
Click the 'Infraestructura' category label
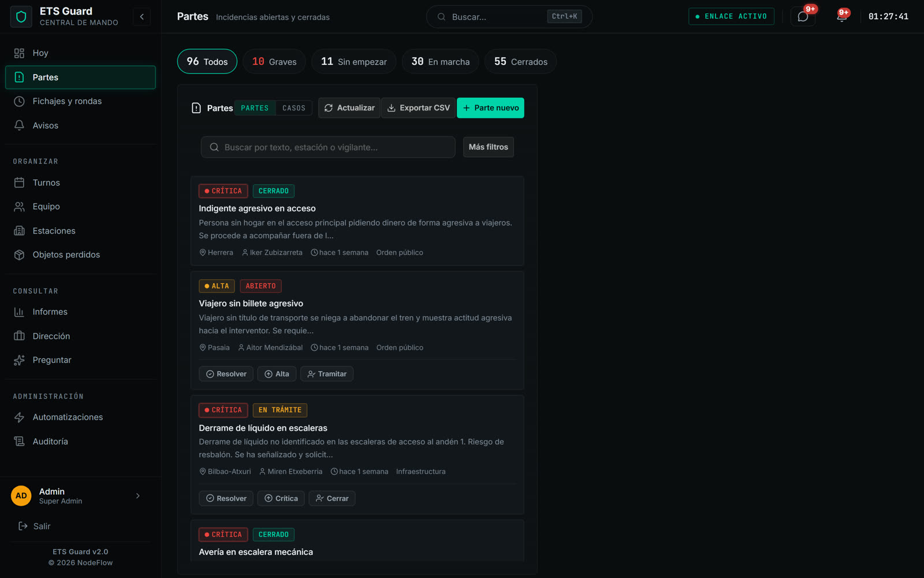click(x=421, y=472)
